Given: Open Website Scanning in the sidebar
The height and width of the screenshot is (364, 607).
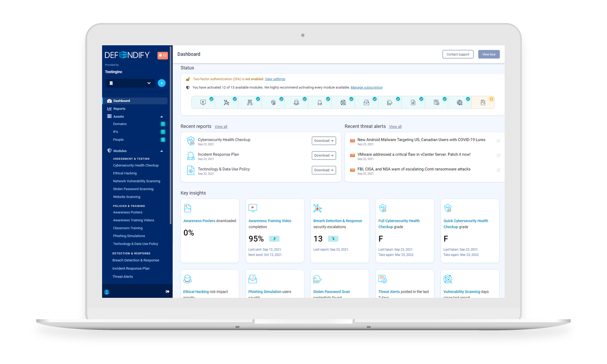Looking at the screenshot, I should point(127,197).
